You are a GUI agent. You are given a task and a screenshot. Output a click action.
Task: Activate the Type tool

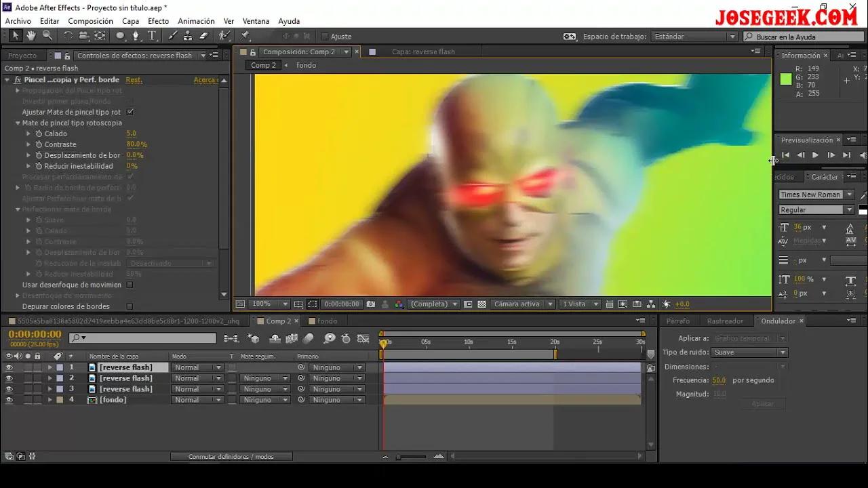click(x=153, y=37)
